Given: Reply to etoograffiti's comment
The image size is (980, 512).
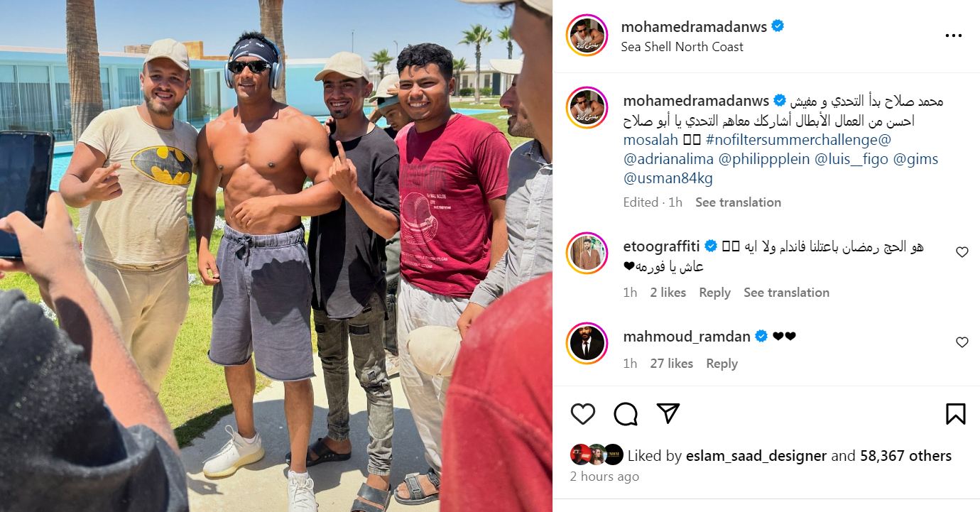Looking at the screenshot, I should 714,293.
